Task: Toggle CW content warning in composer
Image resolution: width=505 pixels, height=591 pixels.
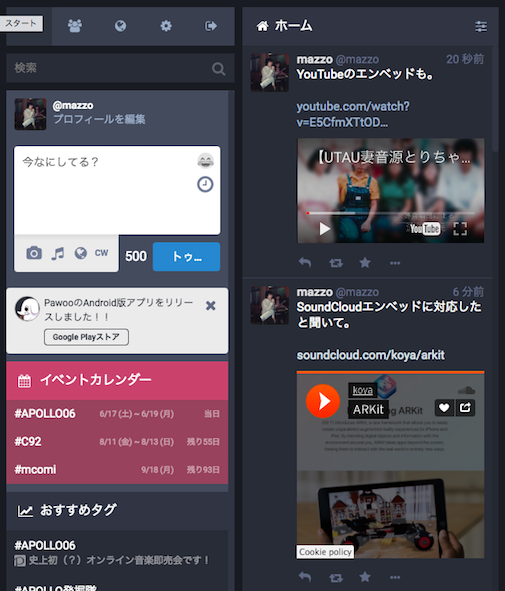Action: [101, 253]
